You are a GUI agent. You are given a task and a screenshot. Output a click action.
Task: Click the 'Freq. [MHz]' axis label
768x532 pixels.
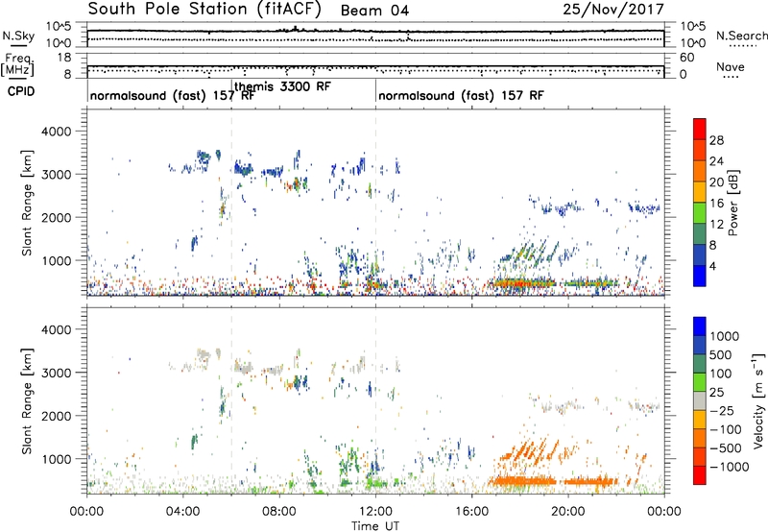17,64
